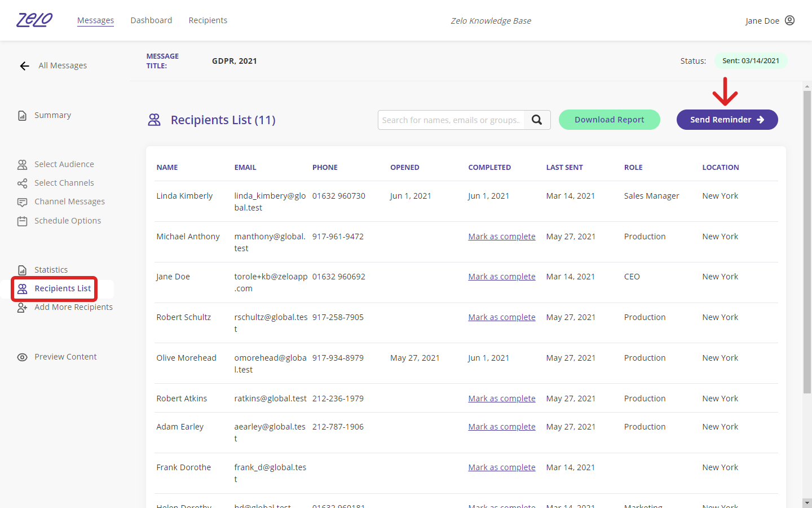The image size is (812, 508).
Task: Click the GDPR, 2021 message title
Action: 234,61
